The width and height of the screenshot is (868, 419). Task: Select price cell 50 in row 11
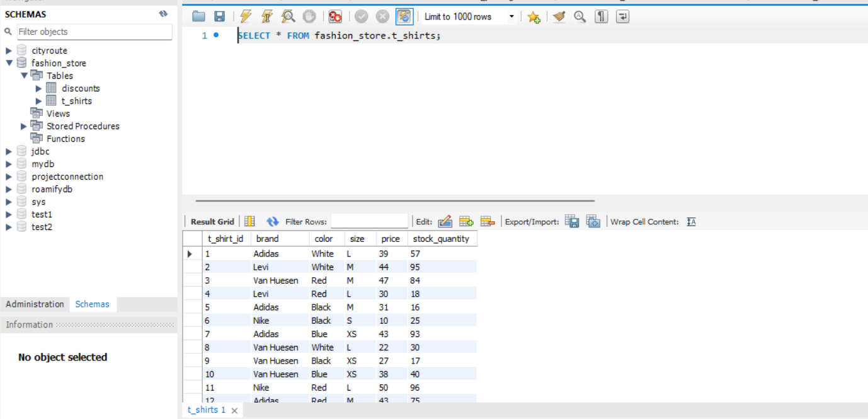point(392,387)
